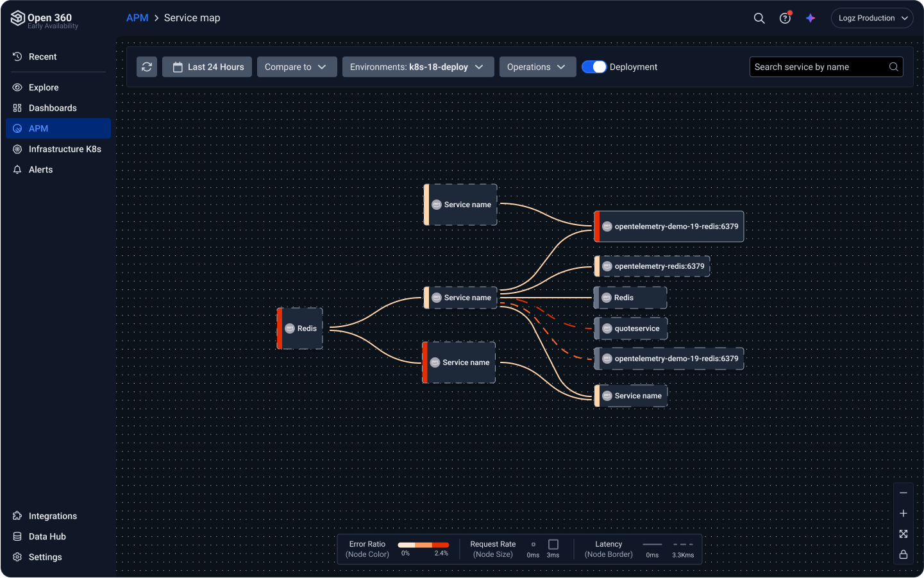Click the Recent clock icon in sidebar
This screenshot has height=578, width=924.
(17, 56)
